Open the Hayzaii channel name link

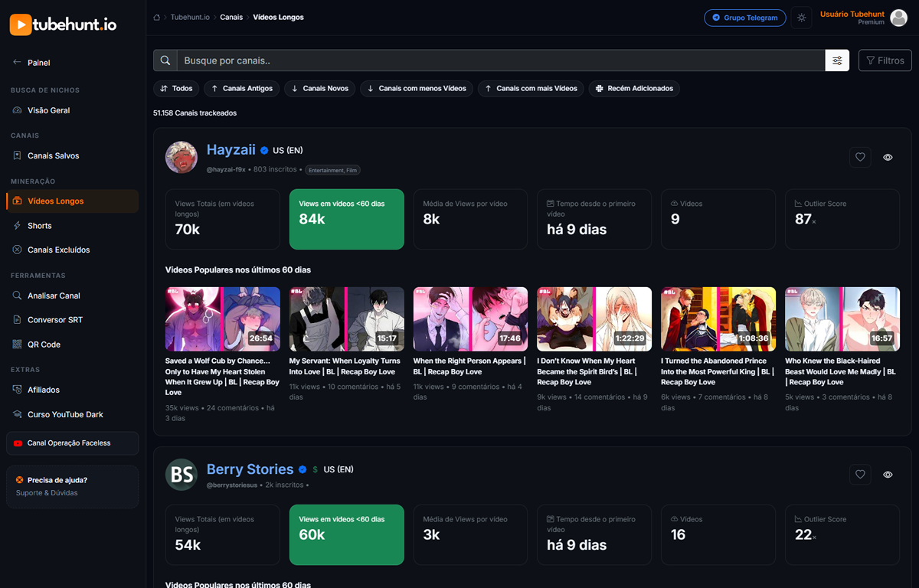pyautogui.click(x=231, y=150)
